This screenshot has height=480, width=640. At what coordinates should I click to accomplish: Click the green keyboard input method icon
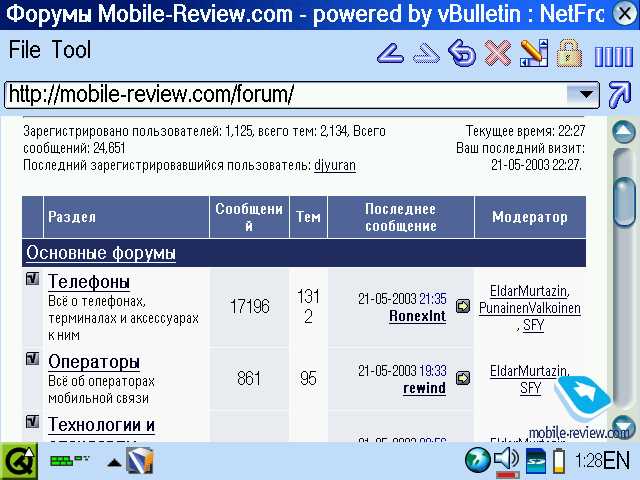pos(69,461)
